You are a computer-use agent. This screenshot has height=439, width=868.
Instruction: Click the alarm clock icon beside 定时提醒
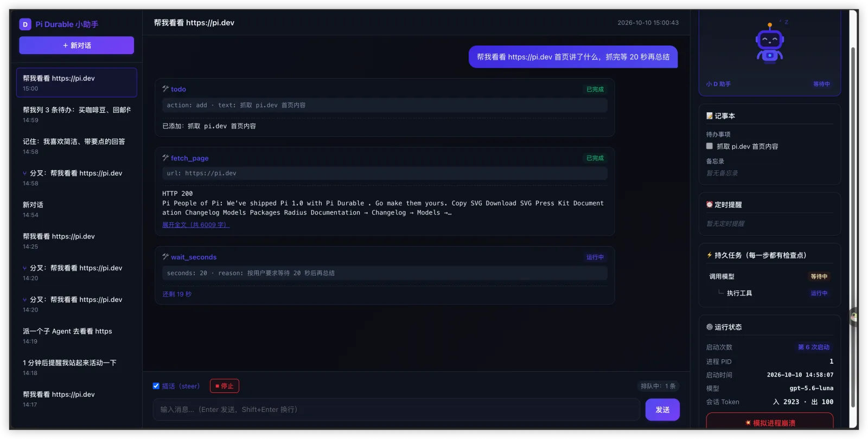pos(710,205)
